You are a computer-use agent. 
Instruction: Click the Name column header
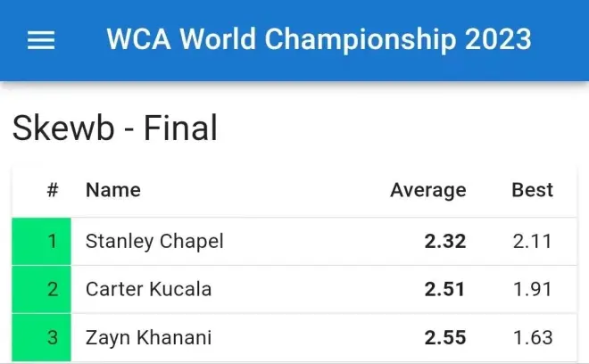point(112,190)
